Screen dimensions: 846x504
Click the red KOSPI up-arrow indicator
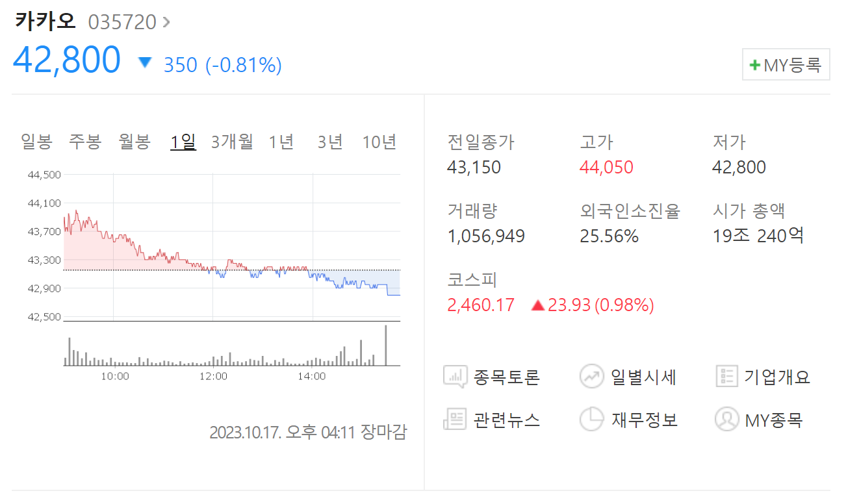[x=537, y=305]
